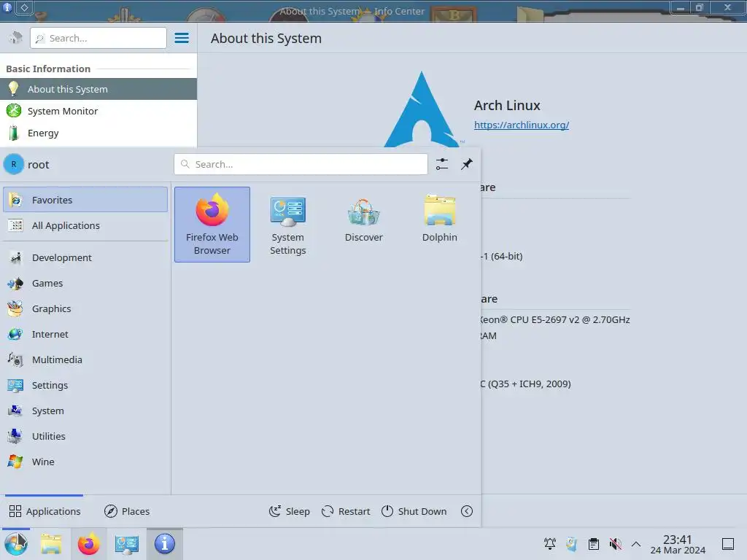This screenshot has width=747, height=560.
Task: Select About this System entry
Action: pyautogui.click(x=98, y=89)
